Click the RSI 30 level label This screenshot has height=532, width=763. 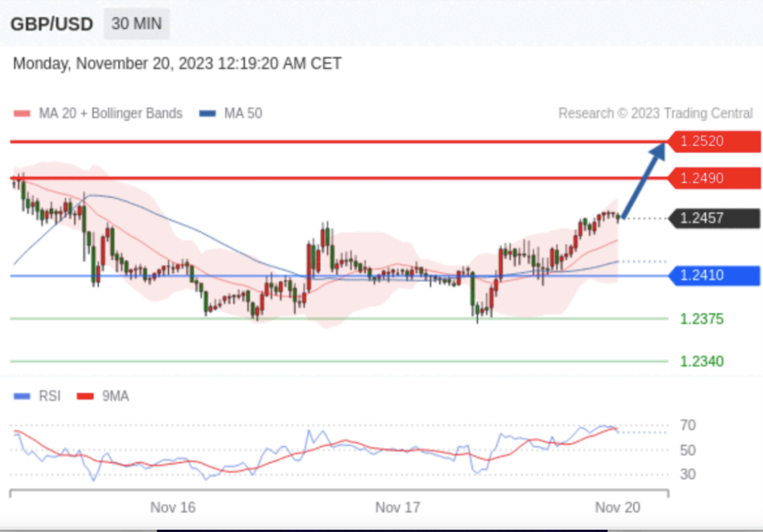(x=688, y=474)
